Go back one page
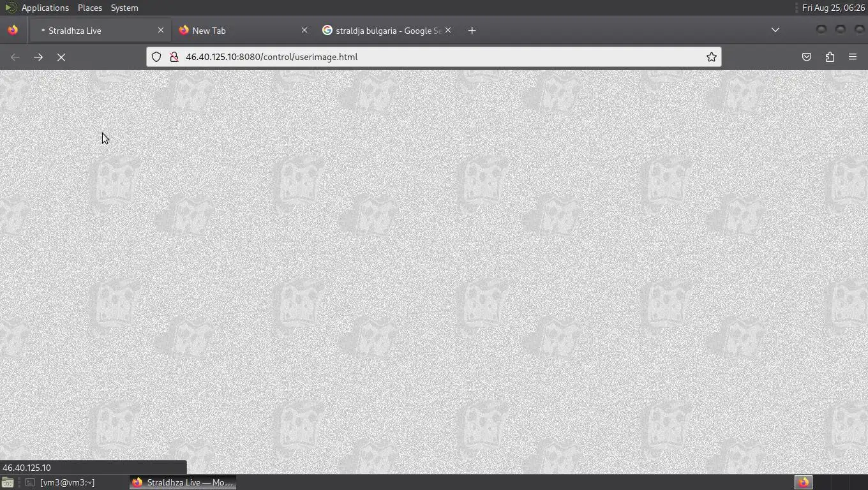This screenshot has width=868, height=490. [x=15, y=57]
